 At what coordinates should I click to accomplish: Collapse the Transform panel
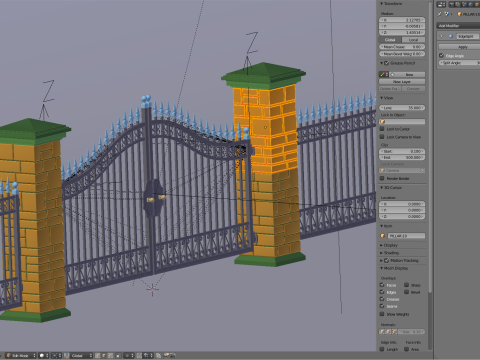[x=382, y=4]
